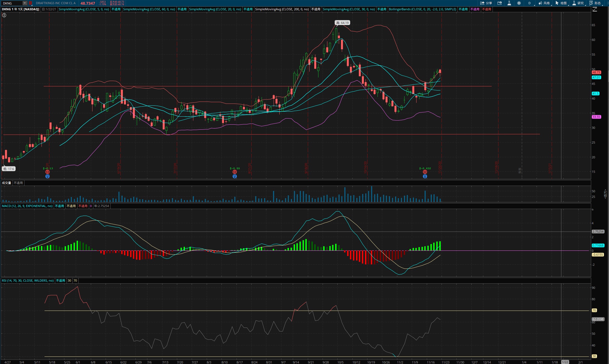Click the 日:1/22/21 date readout
The width and height of the screenshot is (609, 364).
[x=49, y=9]
